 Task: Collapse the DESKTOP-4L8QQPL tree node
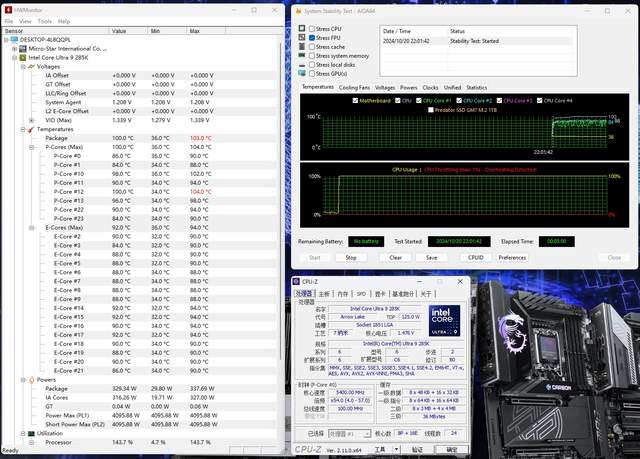pos(6,40)
